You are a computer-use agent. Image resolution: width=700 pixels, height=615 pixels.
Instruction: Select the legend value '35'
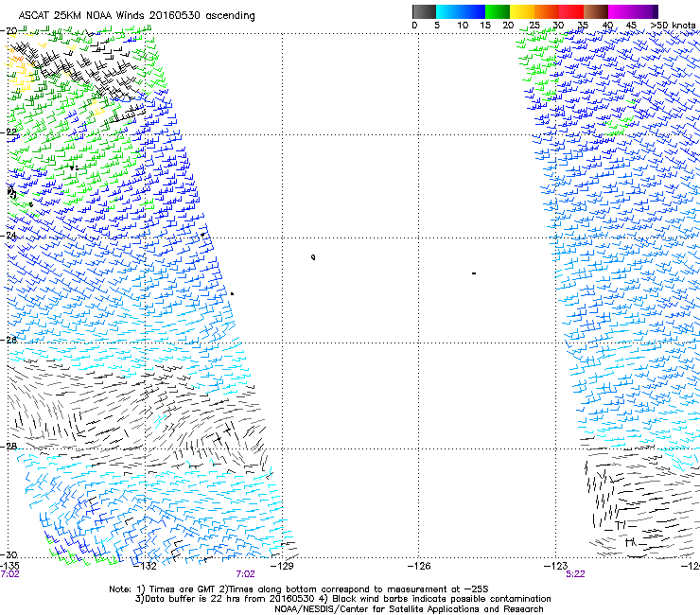[583, 26]
